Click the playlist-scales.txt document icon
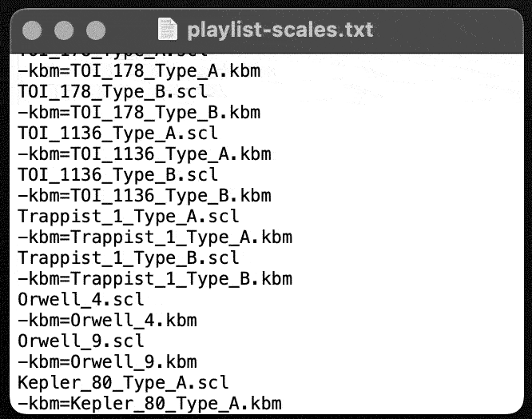The width and height of the screenshot is (532, 419). coord(168,30)
